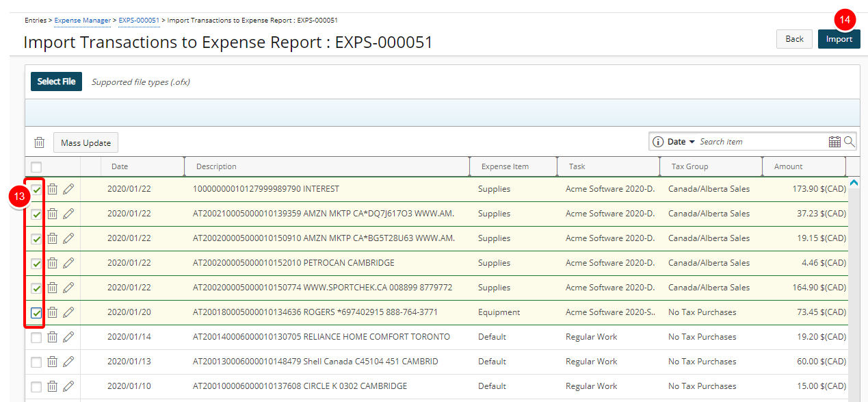Delete the INTEREST transaction row
Viewport: 868px width, 402px height.
click(52, 189)
